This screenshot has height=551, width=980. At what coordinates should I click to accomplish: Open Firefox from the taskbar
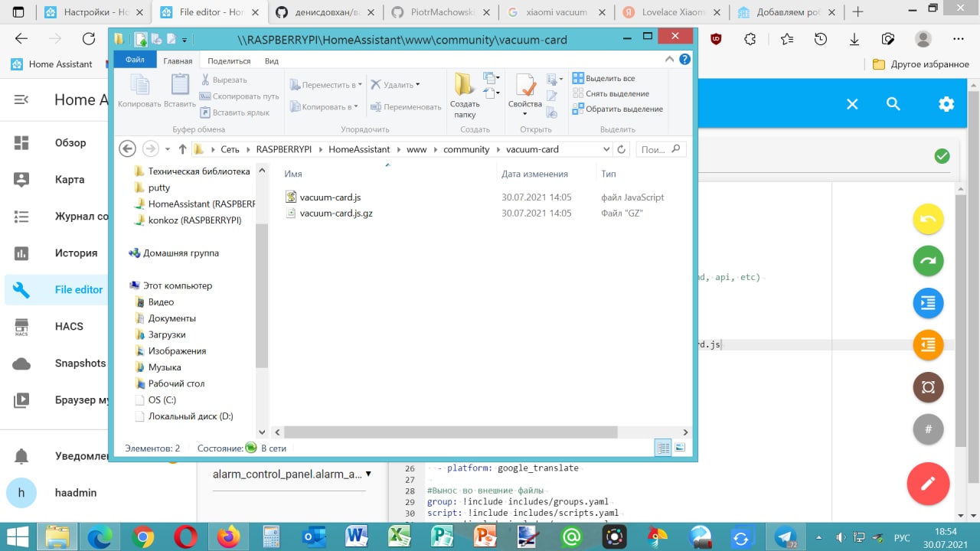(x=228, y=537)
